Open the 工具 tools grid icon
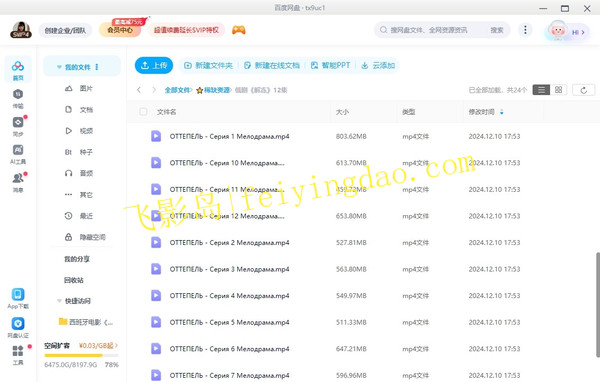 pos(18,354)
